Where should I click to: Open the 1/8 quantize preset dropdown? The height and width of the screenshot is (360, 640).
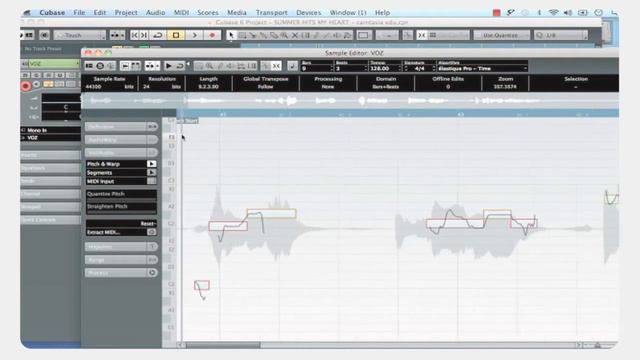click(x=561, y=35)
